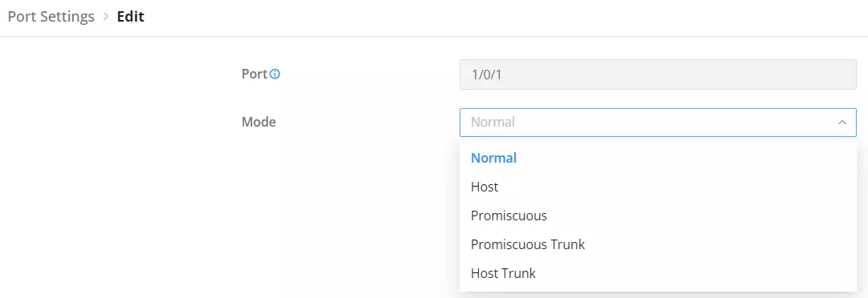Pick Promiscuous mode option
This screenshot has width=868, height=298.
[x=658, y=215]
